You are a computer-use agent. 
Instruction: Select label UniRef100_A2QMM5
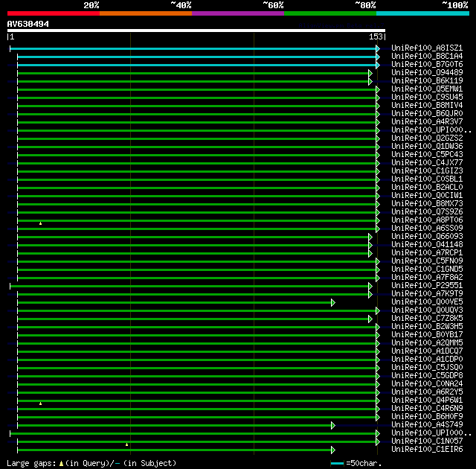click(x=427, y=343)
